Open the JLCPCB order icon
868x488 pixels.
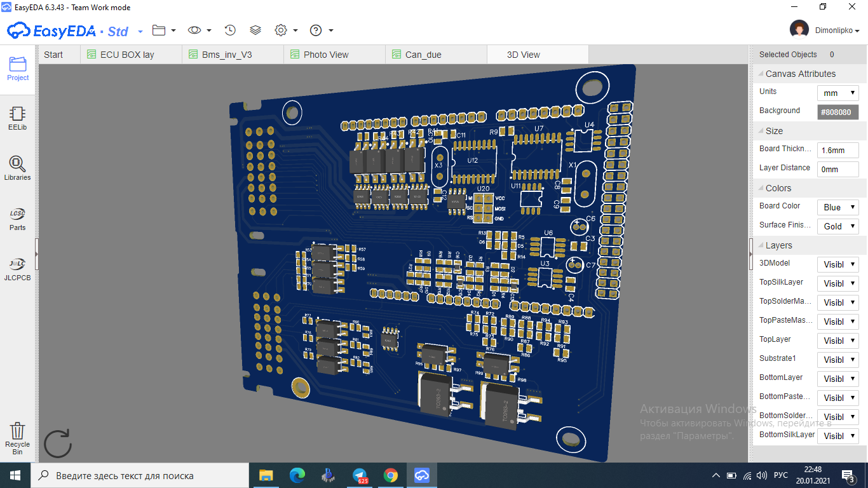[x=17, y=269]
